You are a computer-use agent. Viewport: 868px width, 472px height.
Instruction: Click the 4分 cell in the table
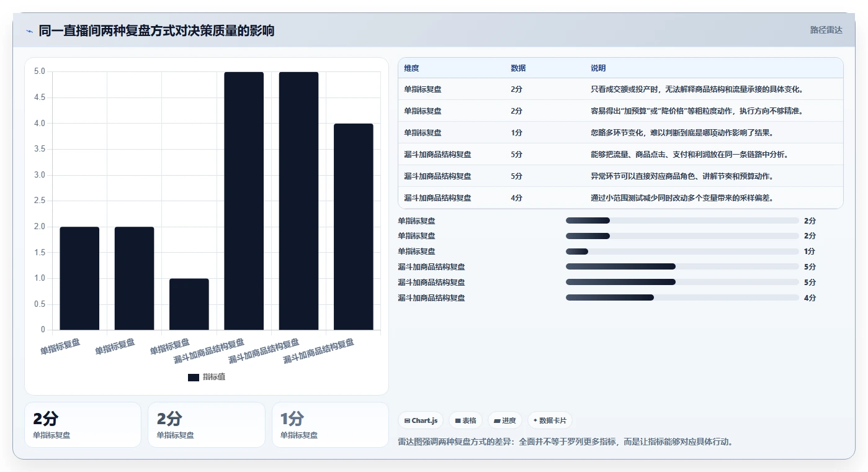pyautogui.click(x=516, y=198)
